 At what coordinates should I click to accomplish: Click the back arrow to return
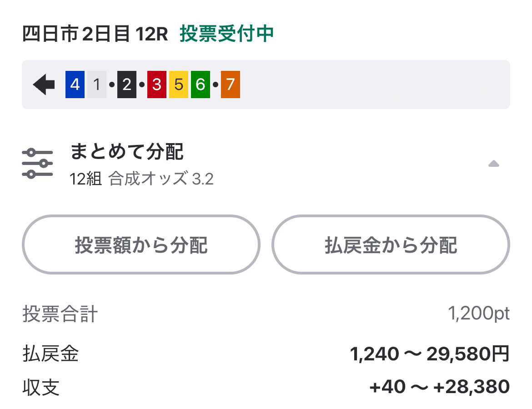coord(43,84)
